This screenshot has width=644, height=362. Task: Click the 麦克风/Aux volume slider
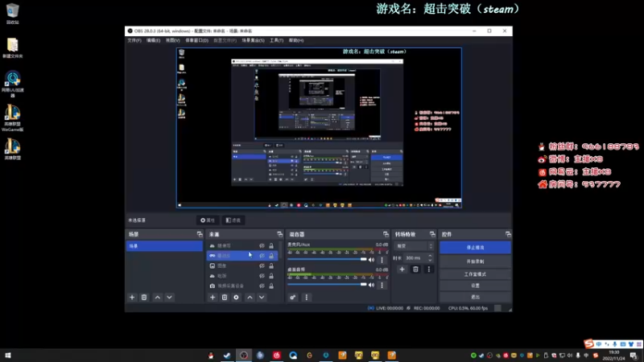328,259
